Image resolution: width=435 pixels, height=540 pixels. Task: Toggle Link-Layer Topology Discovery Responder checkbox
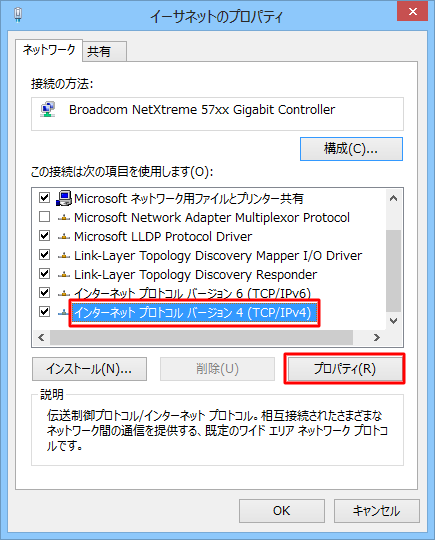tap(44, 274)
